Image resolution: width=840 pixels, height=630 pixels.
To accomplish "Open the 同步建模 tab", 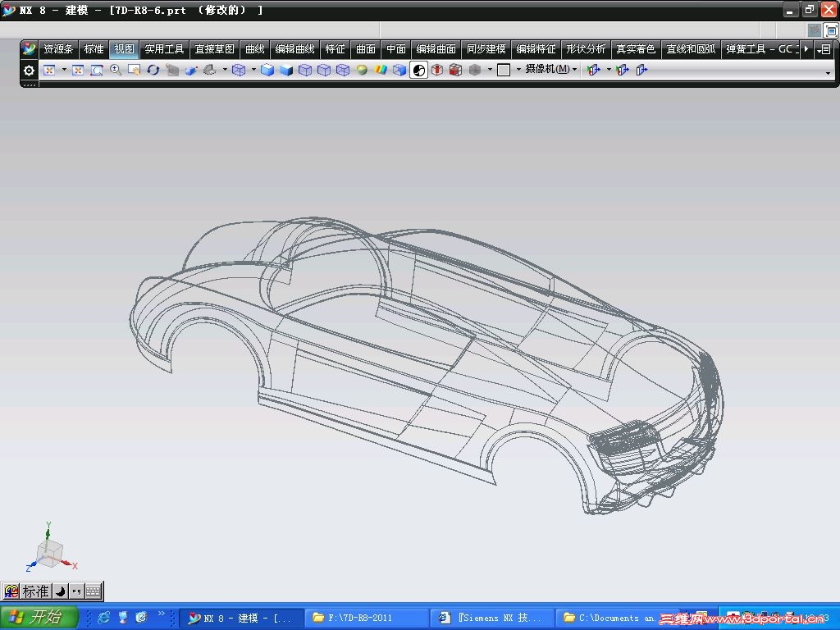I will [x=486, y=49].
